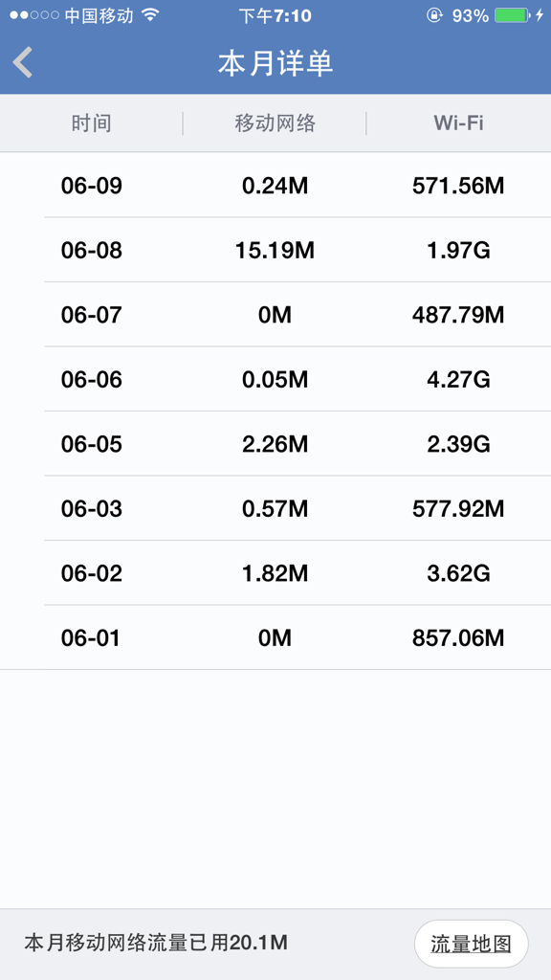Select the 移动网络 column header
The image size is (551, 980).
tap(275, 123)
